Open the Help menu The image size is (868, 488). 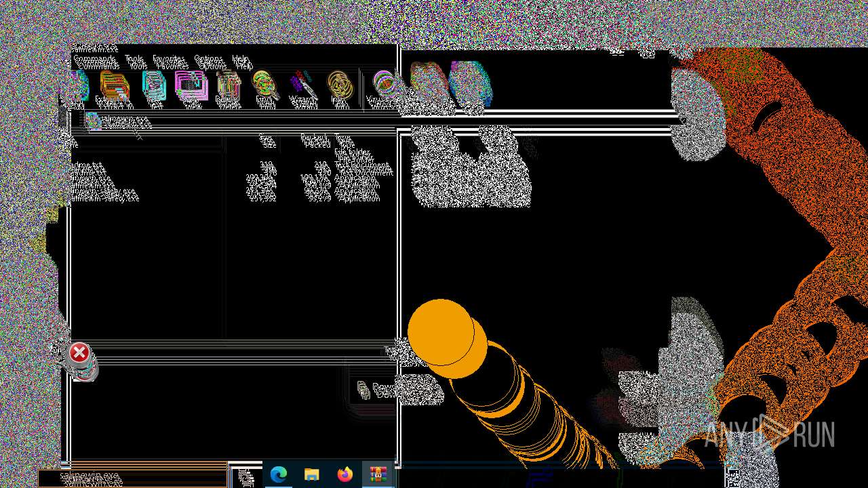coord(242,62)
